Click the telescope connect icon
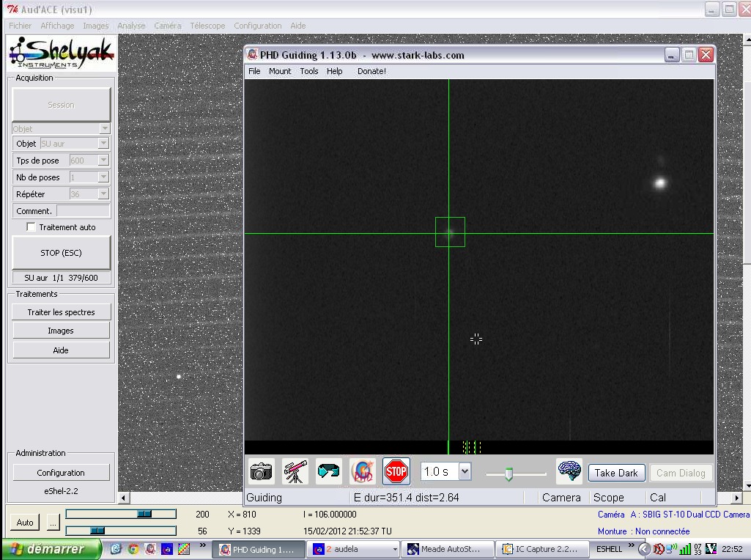Image resolution: width=751 pixels, height=560 pixels. point(295,471)
